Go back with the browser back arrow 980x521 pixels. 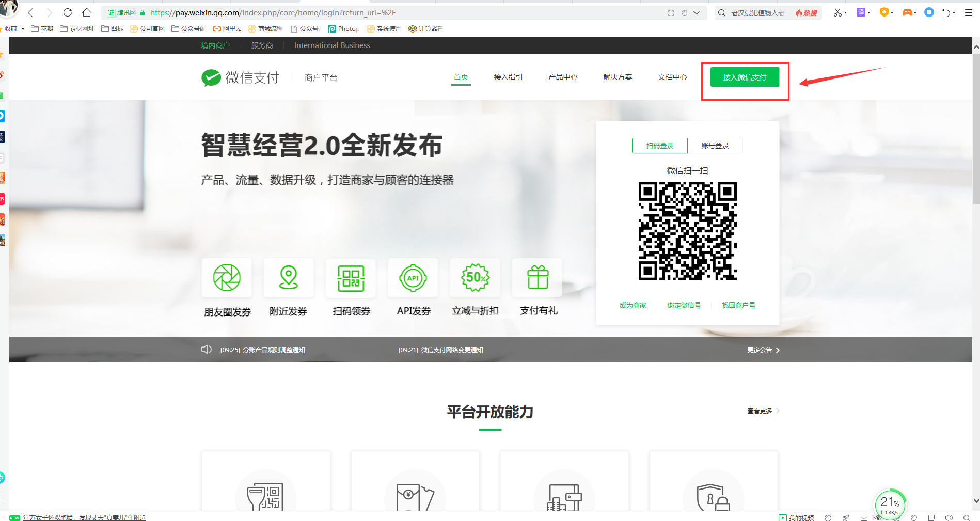30,12
